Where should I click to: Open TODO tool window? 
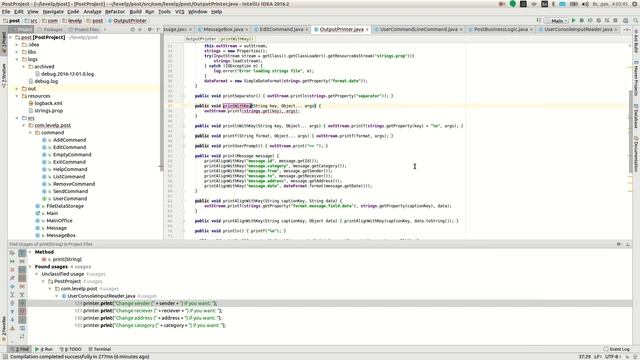coord(71,349)
